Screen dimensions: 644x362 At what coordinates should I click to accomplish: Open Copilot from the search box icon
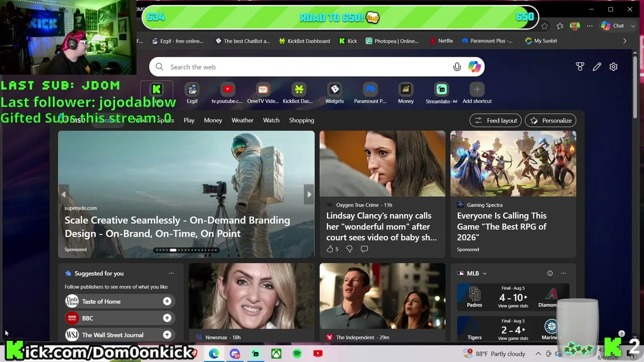point(474,67)
